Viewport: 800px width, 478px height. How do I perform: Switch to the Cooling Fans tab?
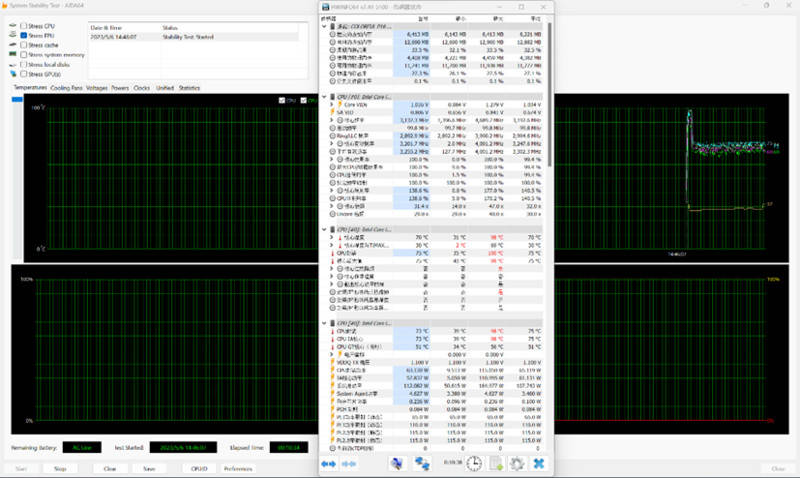click(67, 88)
